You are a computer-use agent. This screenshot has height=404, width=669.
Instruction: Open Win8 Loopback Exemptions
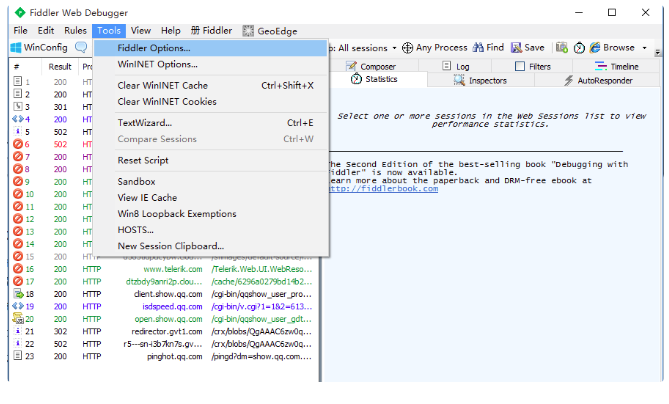[210, 214]
